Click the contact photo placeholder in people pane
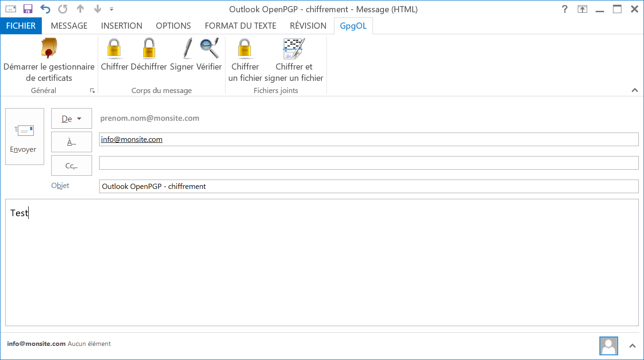The image size is (644, 360). coord(609,345)
